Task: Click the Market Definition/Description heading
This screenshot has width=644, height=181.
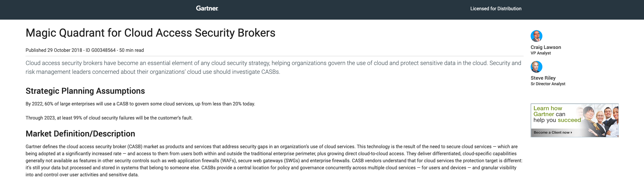Action: pos(80,134)
